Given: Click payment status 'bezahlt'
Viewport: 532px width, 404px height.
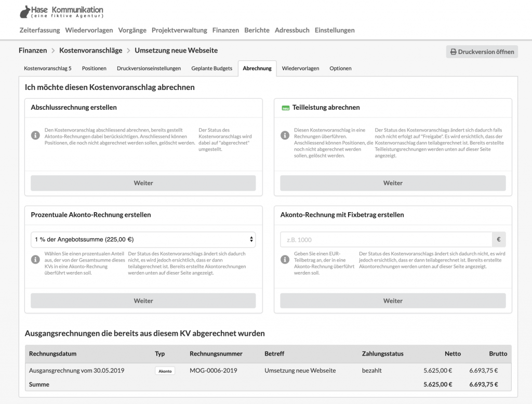Looking at the screenshot, I should point(372,370).
